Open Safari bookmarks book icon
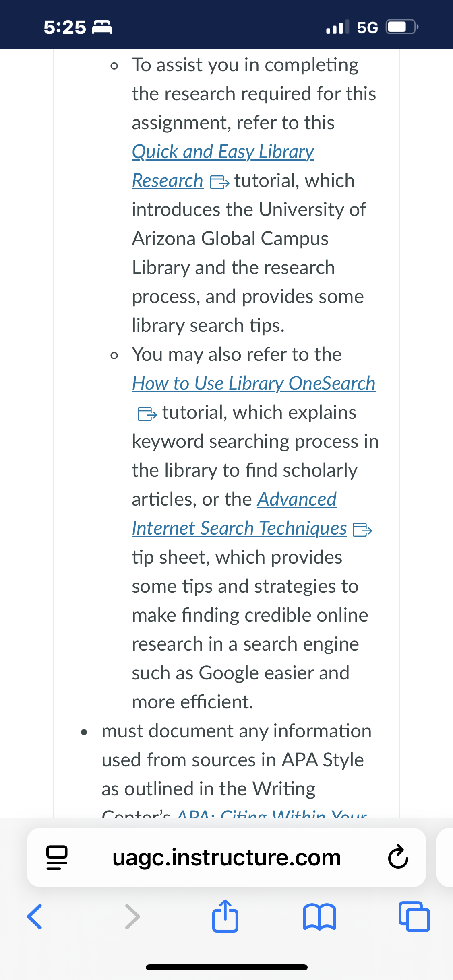 coord(319,917)
